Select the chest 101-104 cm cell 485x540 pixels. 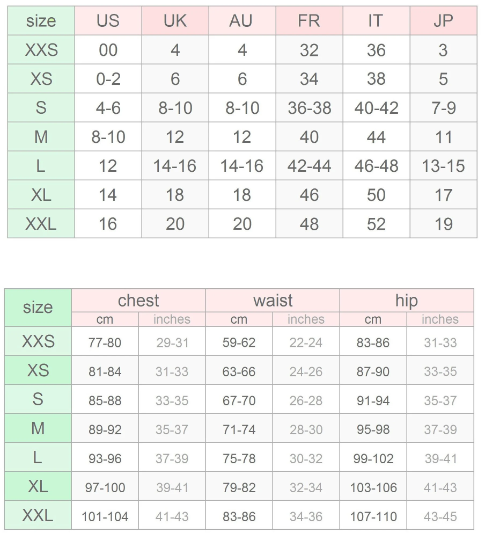coord(105,516)
